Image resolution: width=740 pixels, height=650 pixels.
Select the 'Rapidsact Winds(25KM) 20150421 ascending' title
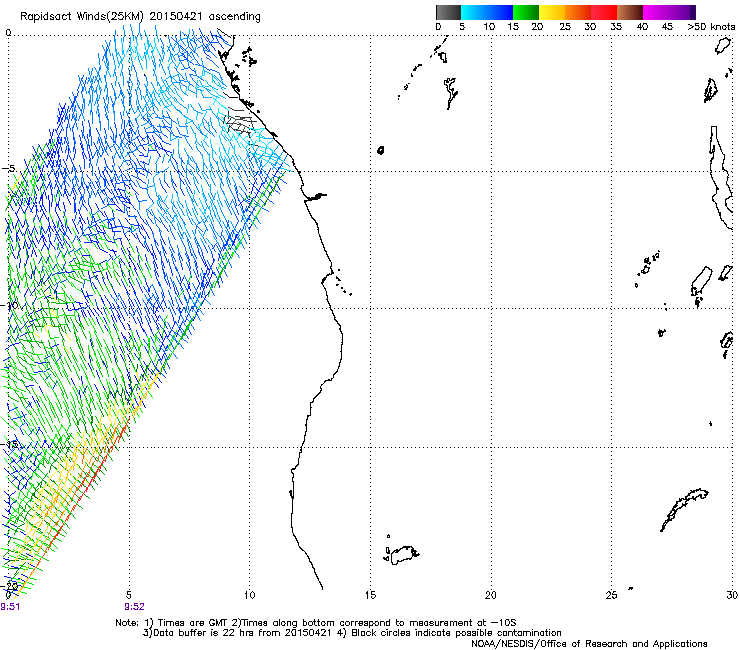point(140,17)
